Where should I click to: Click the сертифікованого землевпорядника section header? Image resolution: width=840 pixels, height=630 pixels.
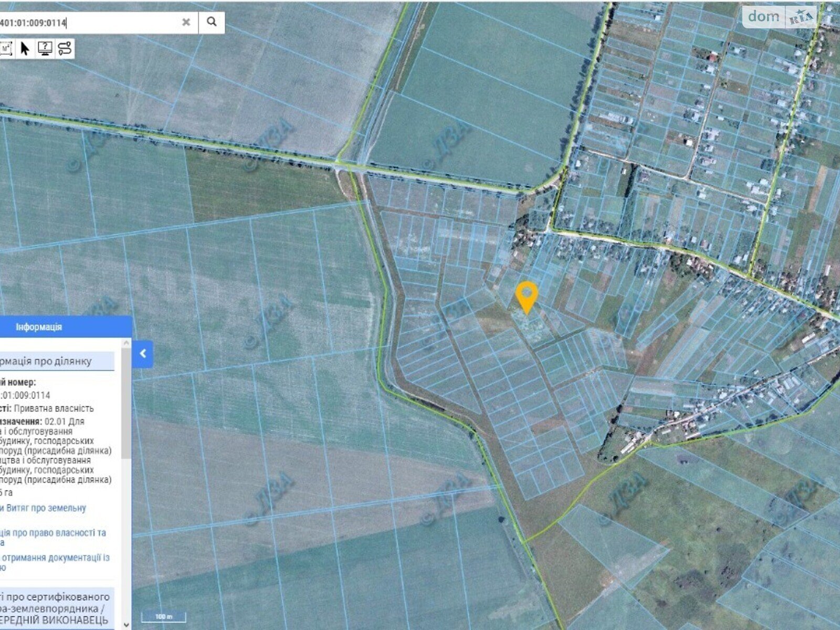[57, 608]
